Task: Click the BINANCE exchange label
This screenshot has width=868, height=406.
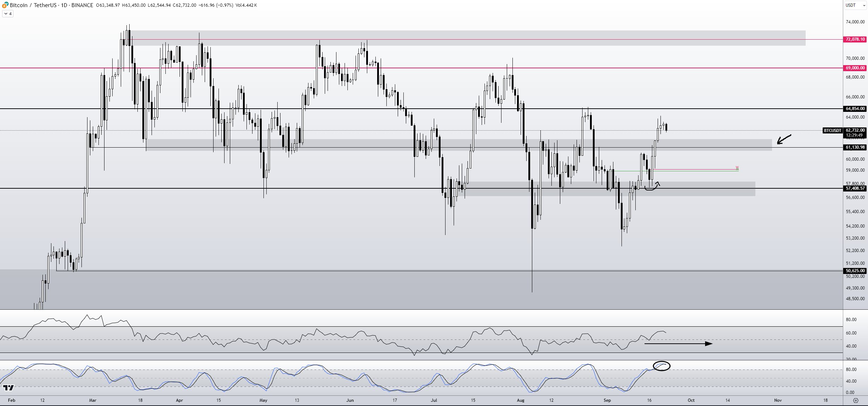Action: point(82,5)
